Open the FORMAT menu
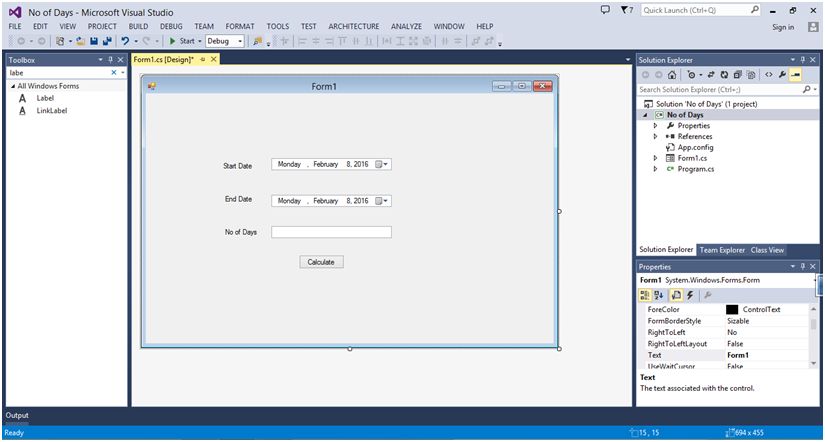 (x=240, y=26)
